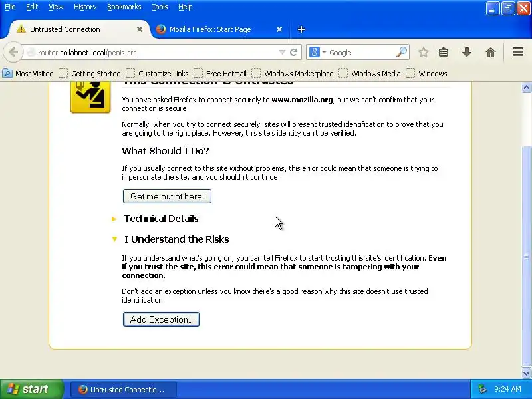532x399 pixels.
Task: Click the site identity icon in address bar
Action: [31, 53]
